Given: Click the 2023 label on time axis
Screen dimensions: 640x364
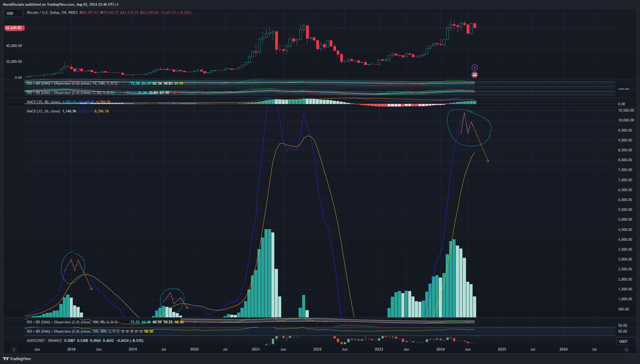Looking at the screenshot, I should (379, 349).
